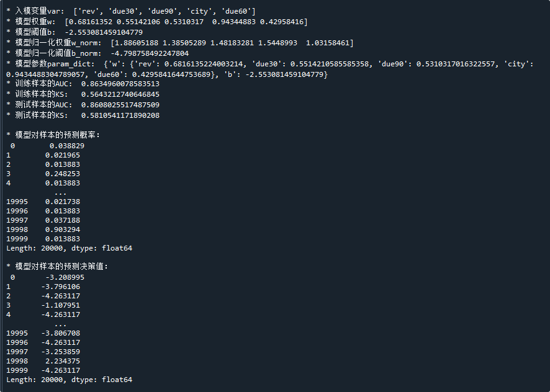Click decision value -1.107951 in row 3
Screen dimensions: 550x392
[61, 305]
